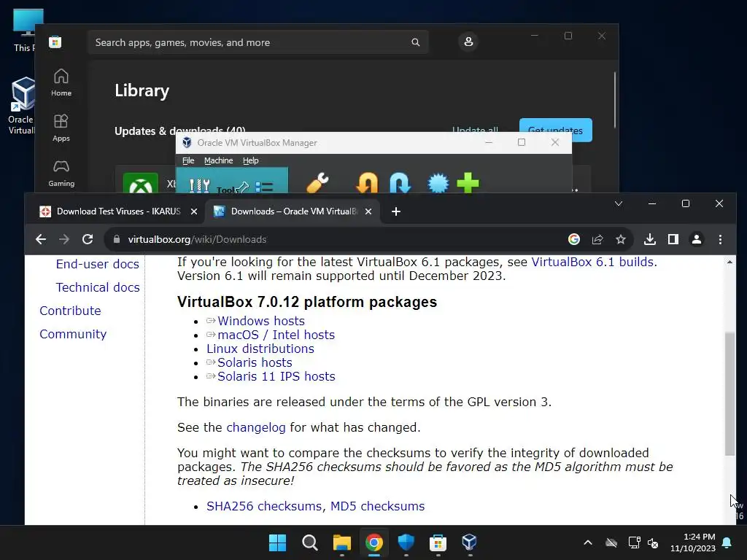
Task: Open VirtualBox from taskbar
Action: pos(470,542)
